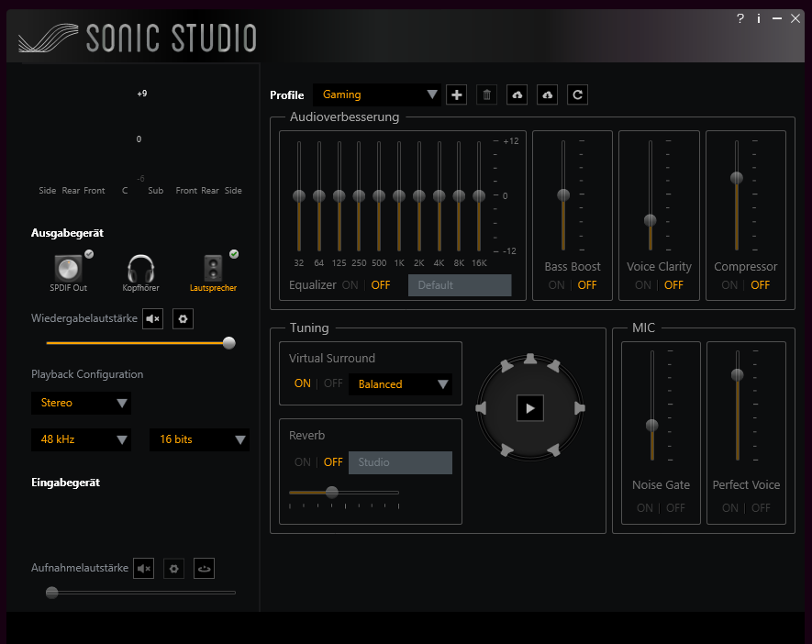Screen dimensions: 812x644
Task: Turn Noise Gate ON
Action: (645, 508)
